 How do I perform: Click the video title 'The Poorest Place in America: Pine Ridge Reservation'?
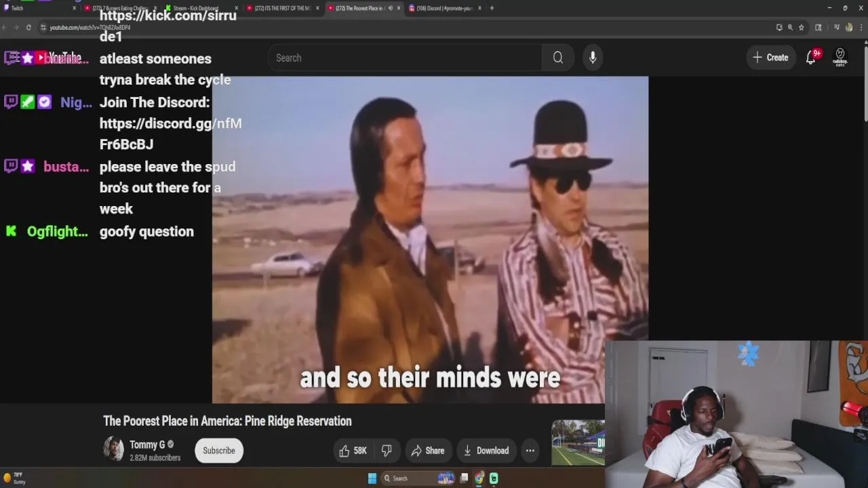(227, 421)
